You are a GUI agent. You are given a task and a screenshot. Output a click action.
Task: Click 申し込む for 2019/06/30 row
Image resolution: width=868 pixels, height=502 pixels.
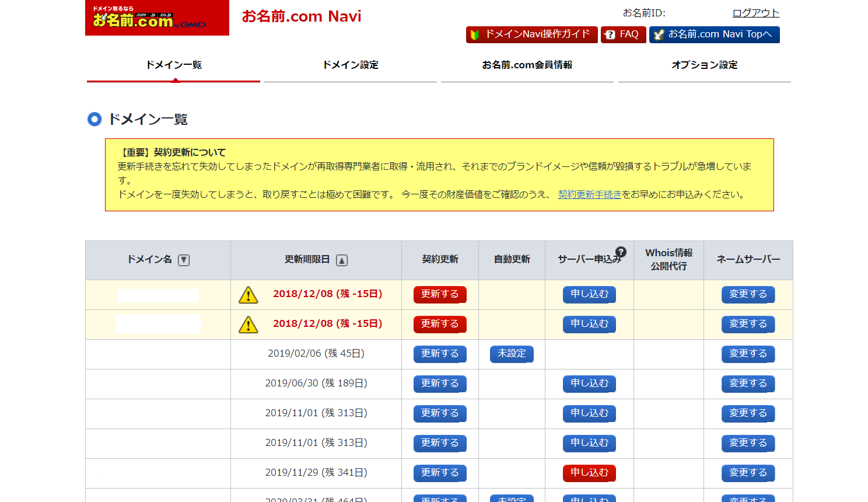coord(589,384)
